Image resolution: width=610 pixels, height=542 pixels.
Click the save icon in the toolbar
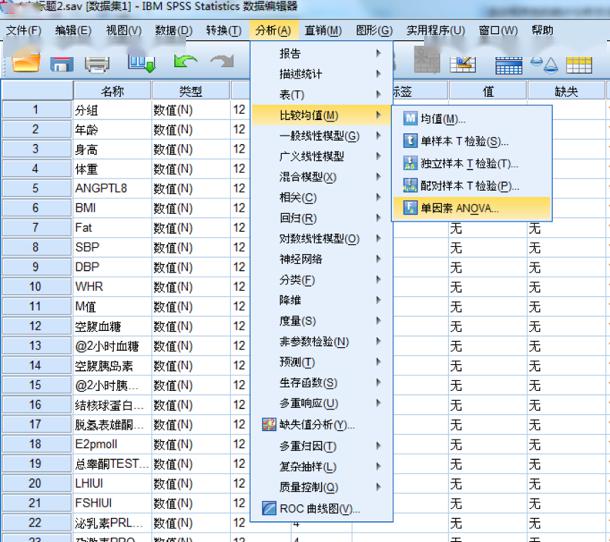[x=62, y=64]
